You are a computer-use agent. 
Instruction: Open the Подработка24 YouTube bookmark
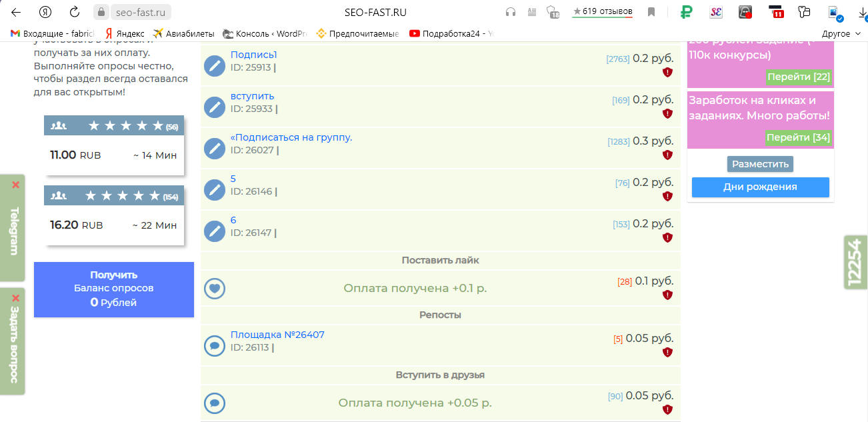pos(452,33)
